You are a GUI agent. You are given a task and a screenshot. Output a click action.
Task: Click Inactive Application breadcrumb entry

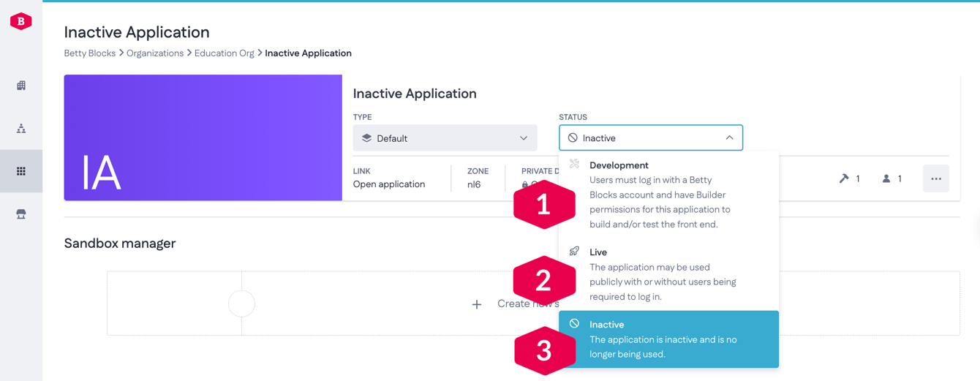pyautogui.click(x=308, y=53)
